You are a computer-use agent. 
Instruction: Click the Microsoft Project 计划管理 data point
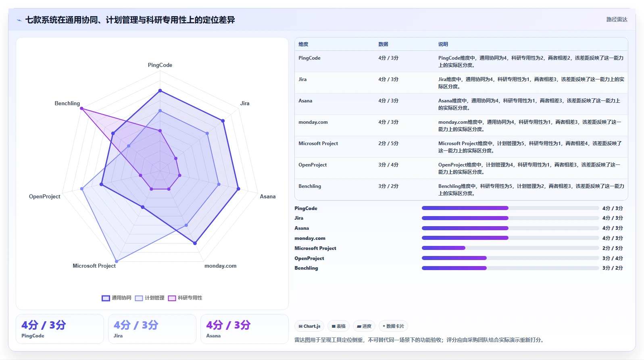pyautogui.click(x=117, y=261)
